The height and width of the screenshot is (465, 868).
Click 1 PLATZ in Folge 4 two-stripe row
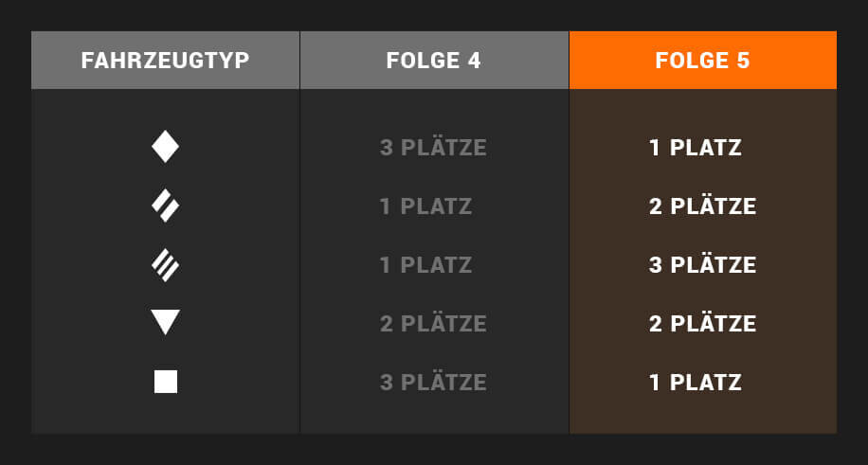pos(425,206)
